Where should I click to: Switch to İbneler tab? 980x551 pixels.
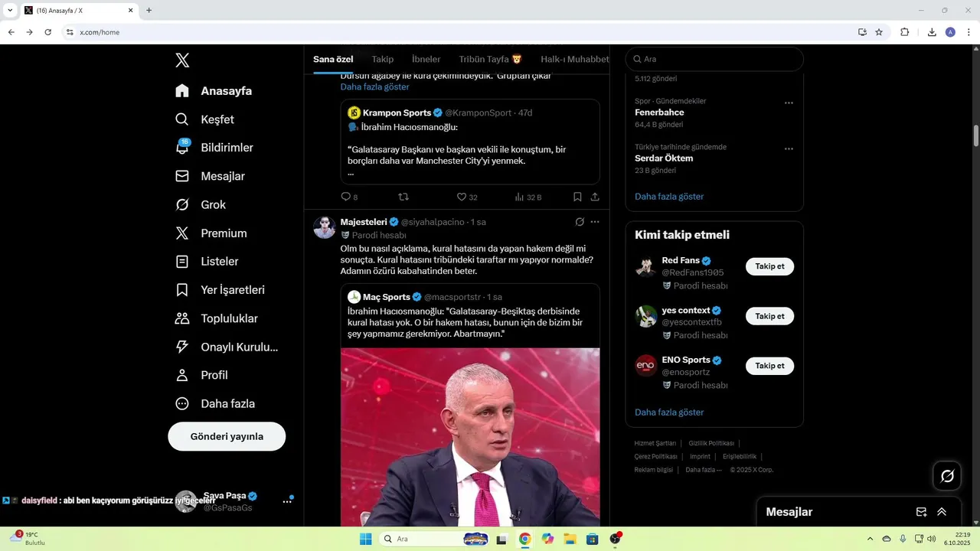point(426,59)
